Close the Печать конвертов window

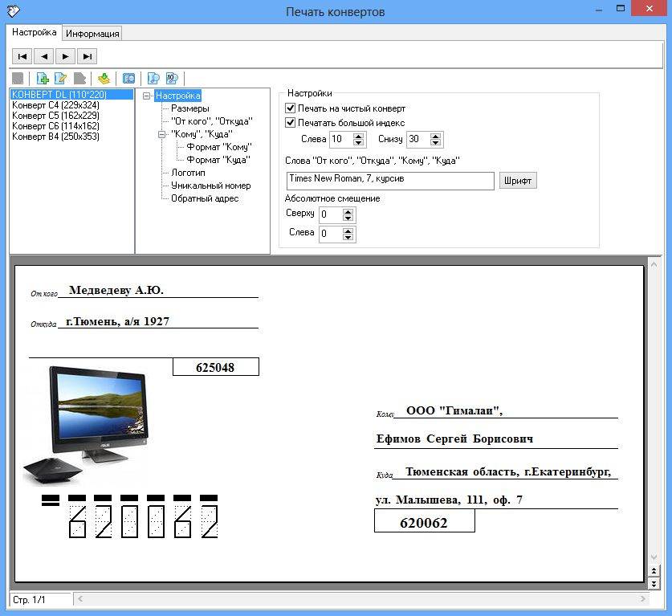(650, 9)
